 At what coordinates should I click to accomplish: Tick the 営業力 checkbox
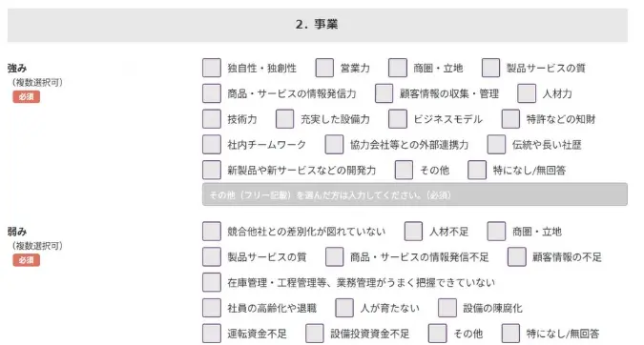coord(324,68)
